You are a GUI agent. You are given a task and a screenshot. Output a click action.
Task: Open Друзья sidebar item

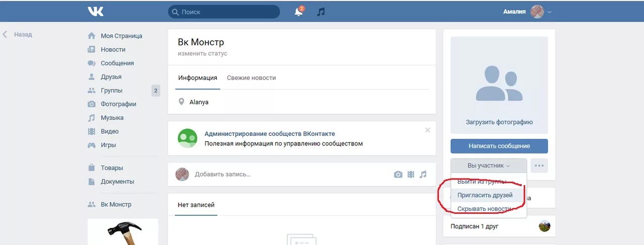pos(111,77)
